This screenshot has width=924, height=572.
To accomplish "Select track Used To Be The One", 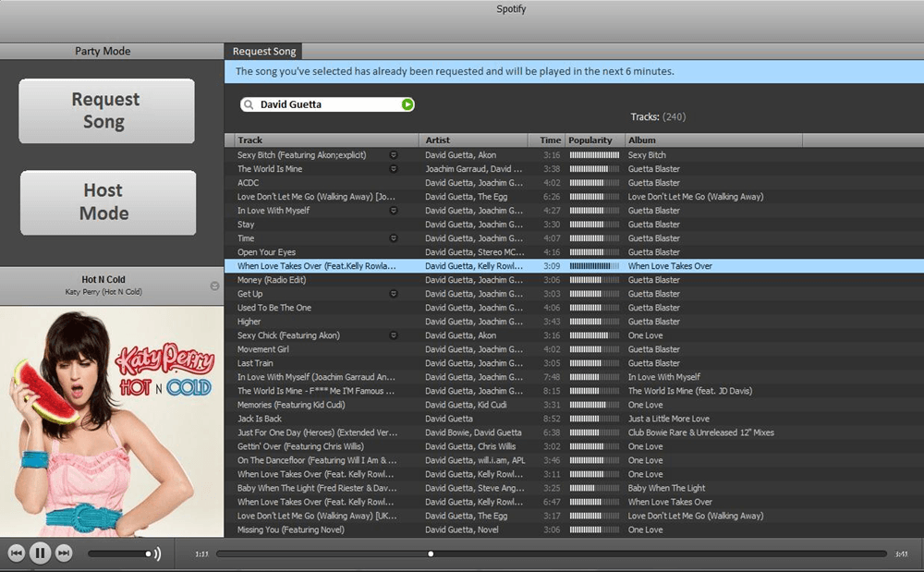I will (x=274, y=308).
